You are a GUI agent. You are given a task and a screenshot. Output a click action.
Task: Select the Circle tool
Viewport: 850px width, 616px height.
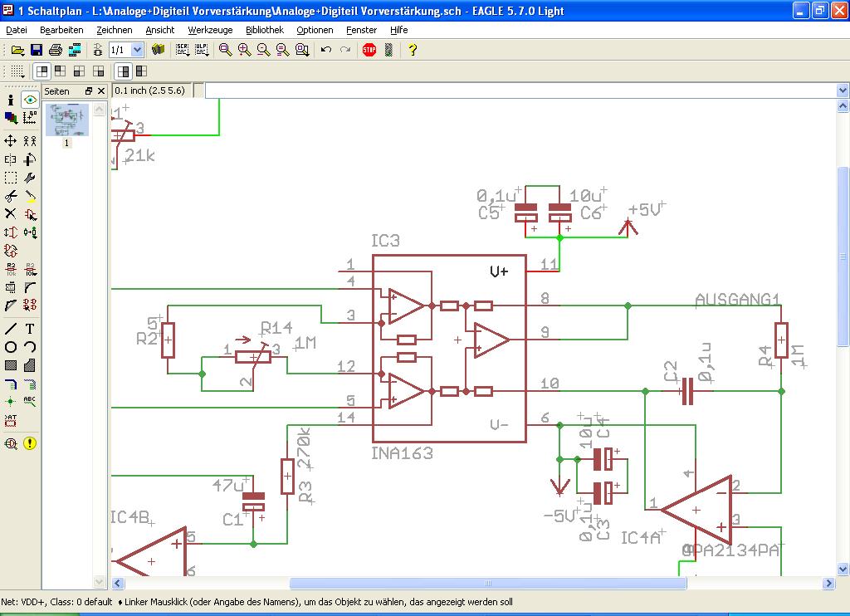(10, 347)
